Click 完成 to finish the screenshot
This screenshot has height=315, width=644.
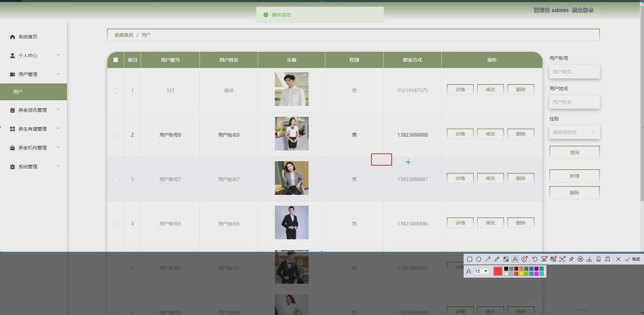tap(633, 259)
